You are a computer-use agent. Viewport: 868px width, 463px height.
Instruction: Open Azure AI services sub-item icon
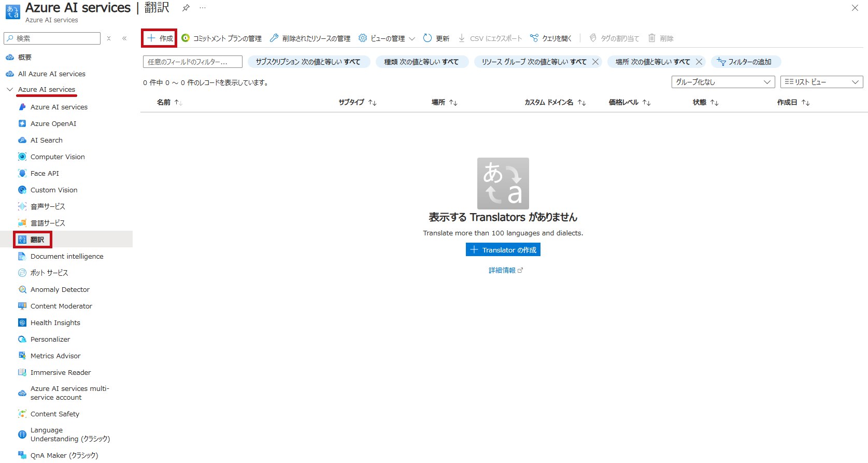[22, 107]
